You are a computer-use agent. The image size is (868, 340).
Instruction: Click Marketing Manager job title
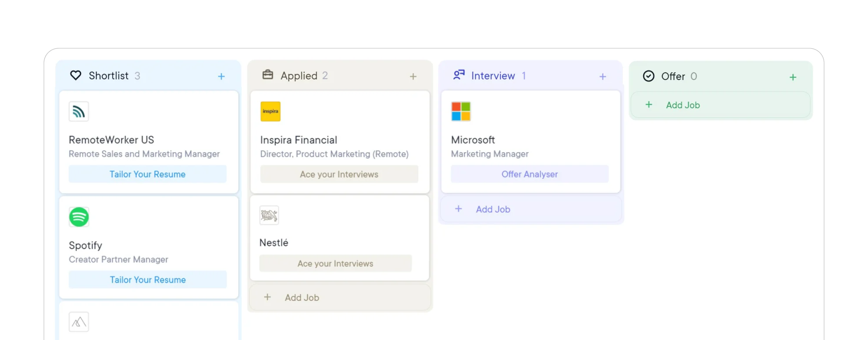point(490,154)
